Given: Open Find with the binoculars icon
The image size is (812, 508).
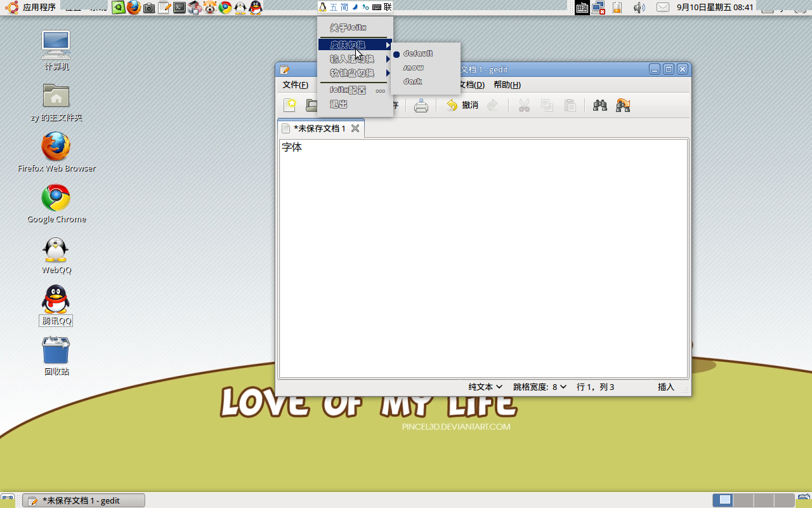Looking at the screenshot, I should pos(600,105).
